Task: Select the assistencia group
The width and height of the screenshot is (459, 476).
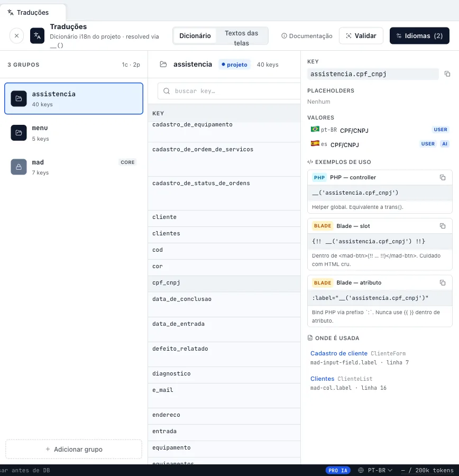Action: (74, 99)
